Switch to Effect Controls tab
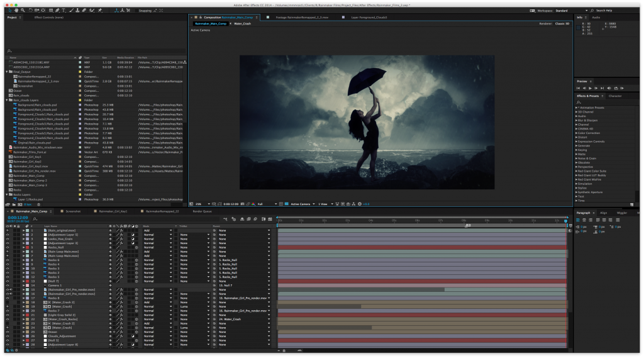Screen dimensions: 644x358 click(x=49, y=17)
